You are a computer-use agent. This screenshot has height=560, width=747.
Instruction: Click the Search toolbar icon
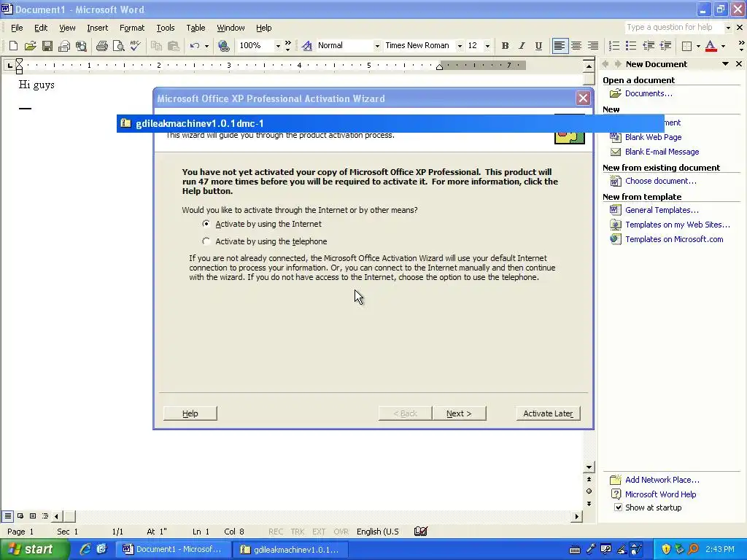(x=82, y=46)
